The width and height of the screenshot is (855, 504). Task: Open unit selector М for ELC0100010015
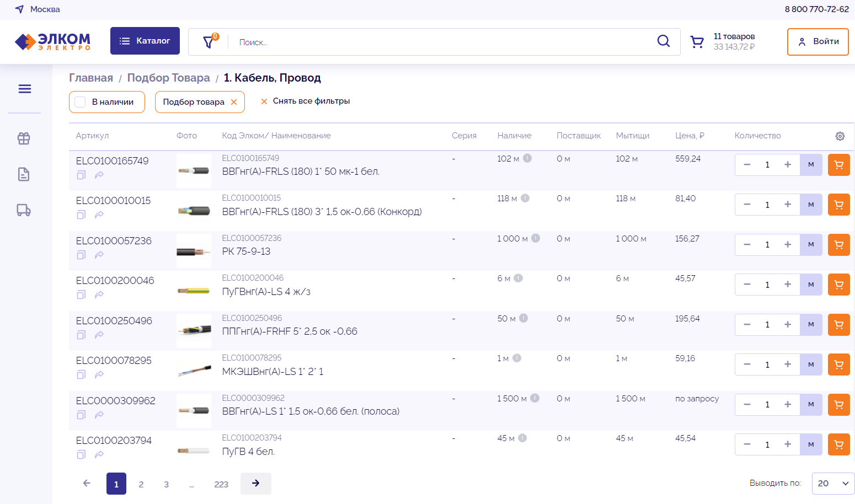(x=811, y=205)
